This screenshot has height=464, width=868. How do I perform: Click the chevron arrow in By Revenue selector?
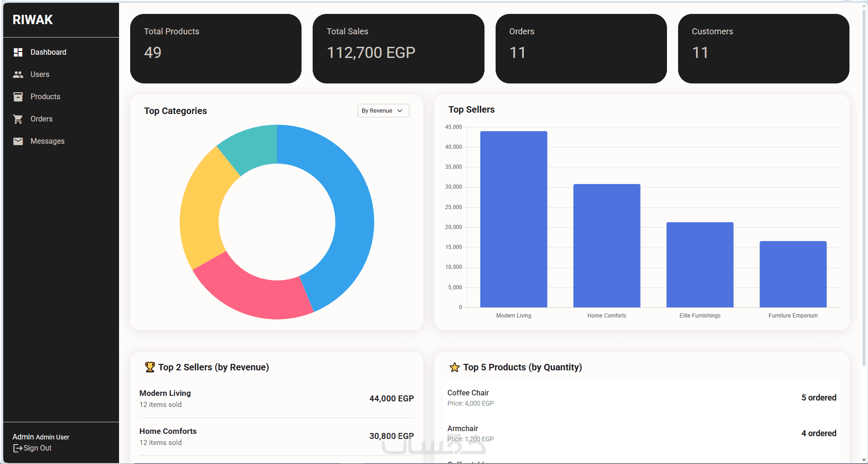point(400,111)
